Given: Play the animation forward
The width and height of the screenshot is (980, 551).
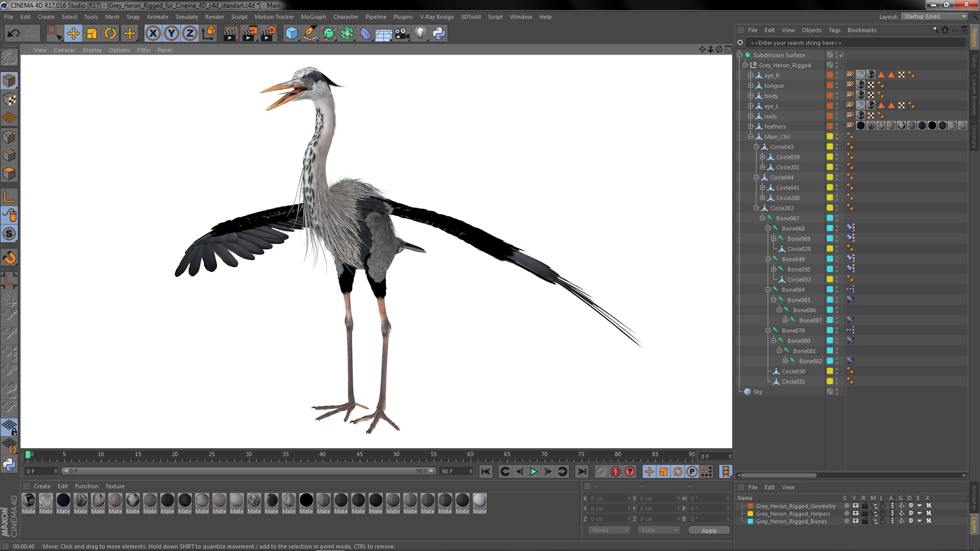Looking at the screenshot, I should point(533,471).
